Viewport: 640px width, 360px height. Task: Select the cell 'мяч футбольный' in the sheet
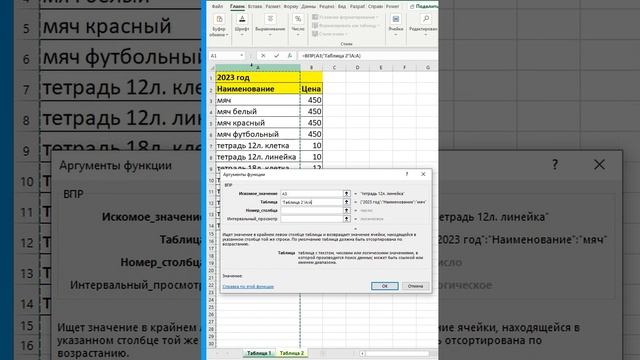click(258, 134)
